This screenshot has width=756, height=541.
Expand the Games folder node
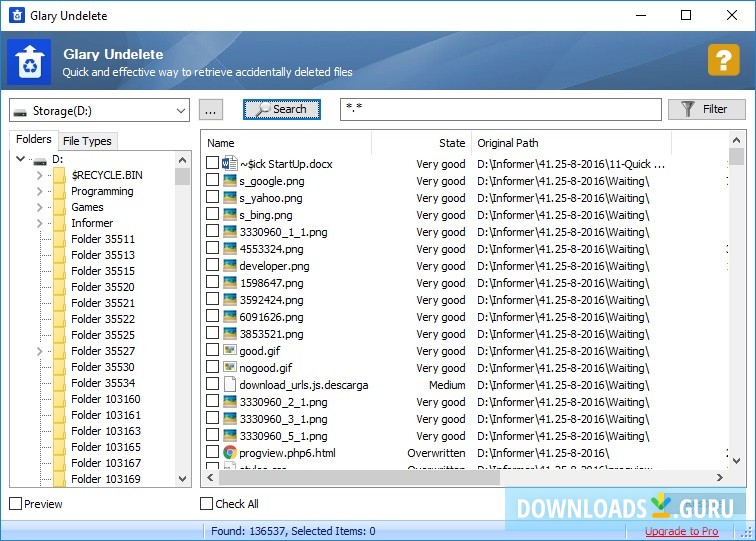(40, 207)
